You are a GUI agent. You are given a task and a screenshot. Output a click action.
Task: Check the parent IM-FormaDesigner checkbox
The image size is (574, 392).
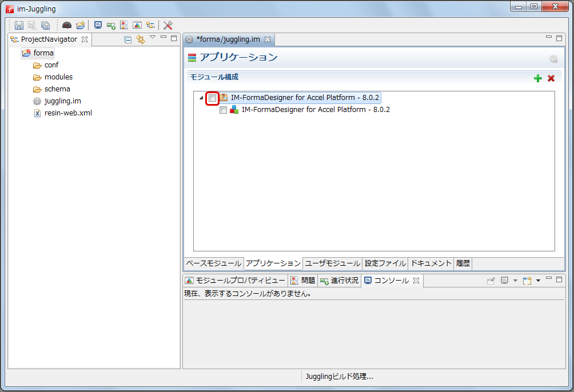click(212, 98)
